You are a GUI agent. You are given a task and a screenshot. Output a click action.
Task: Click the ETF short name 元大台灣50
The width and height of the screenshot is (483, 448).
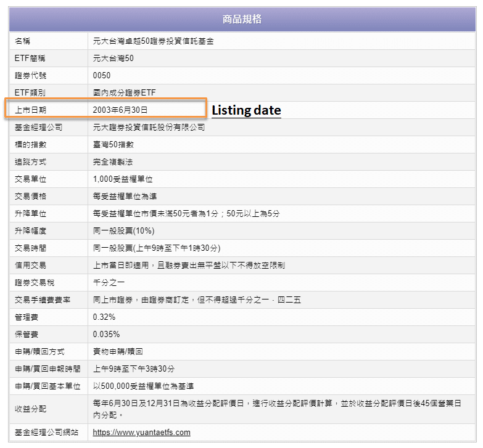(113, 58)
